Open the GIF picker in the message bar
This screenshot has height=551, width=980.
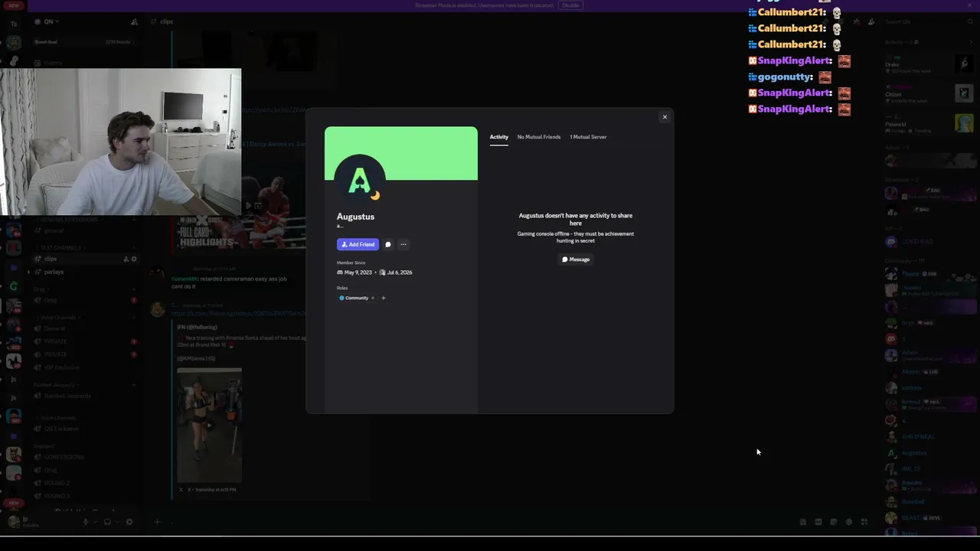[x=818, y=522]
